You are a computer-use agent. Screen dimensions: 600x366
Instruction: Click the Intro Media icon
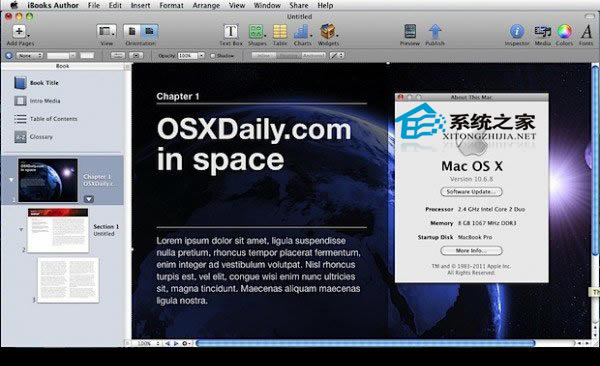pyautogui.click(x=20, y=101)
